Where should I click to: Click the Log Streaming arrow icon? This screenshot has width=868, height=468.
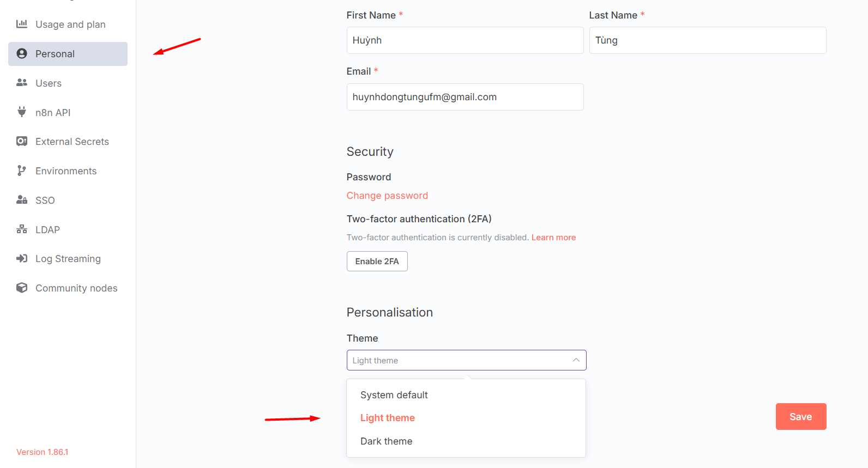22,258
